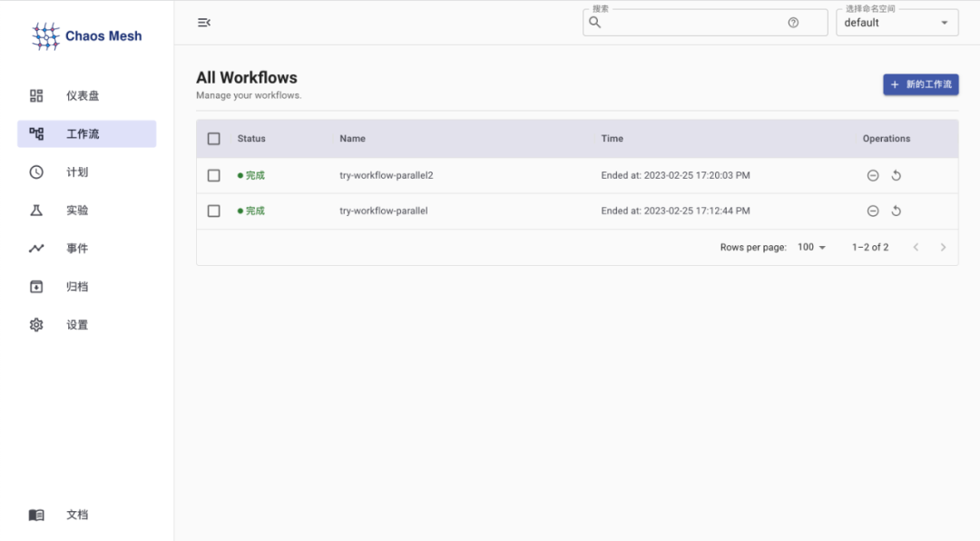Go to the previous table page
This screenshot has width=980, height=541.
(916, 247)
